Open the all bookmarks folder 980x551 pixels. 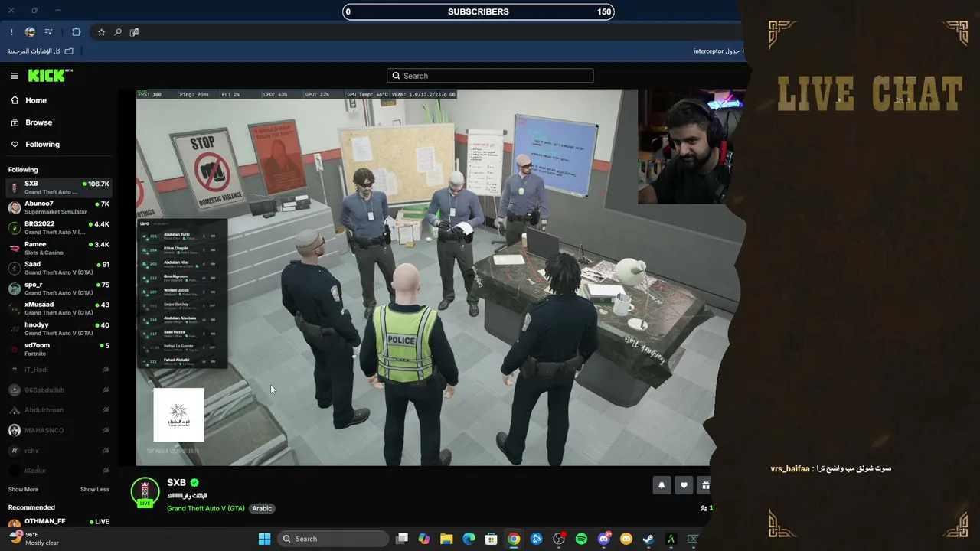coord(41,51)
